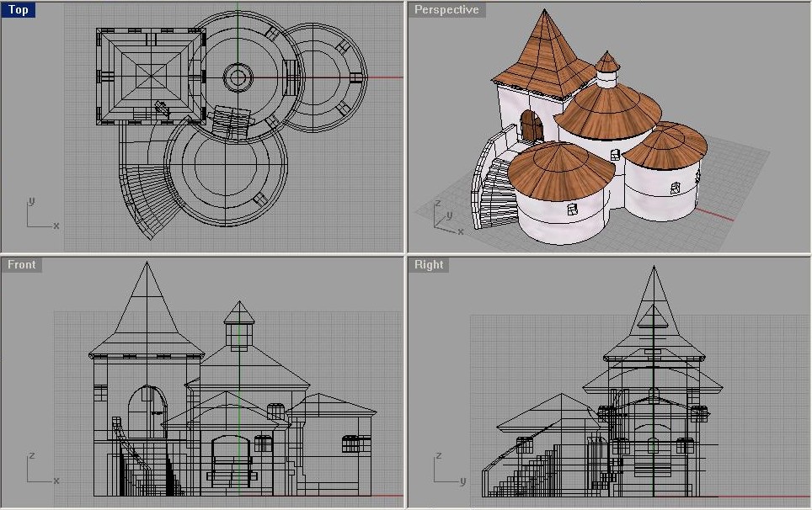The image size is (812, 510).
Task: Pick the tall spire in Right view
Action: [x=654, y=311]
